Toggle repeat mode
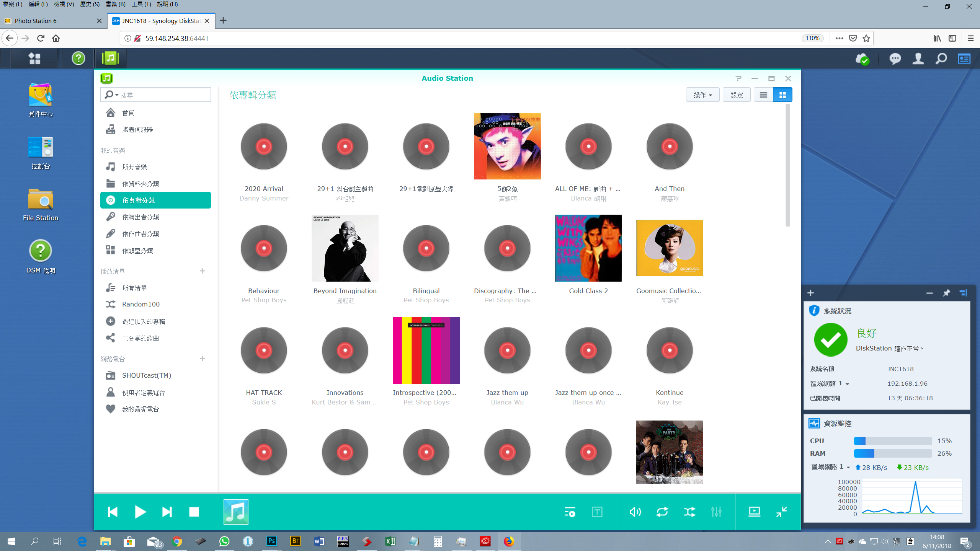This screenshot has height=551, width=980. coord(662,512)
